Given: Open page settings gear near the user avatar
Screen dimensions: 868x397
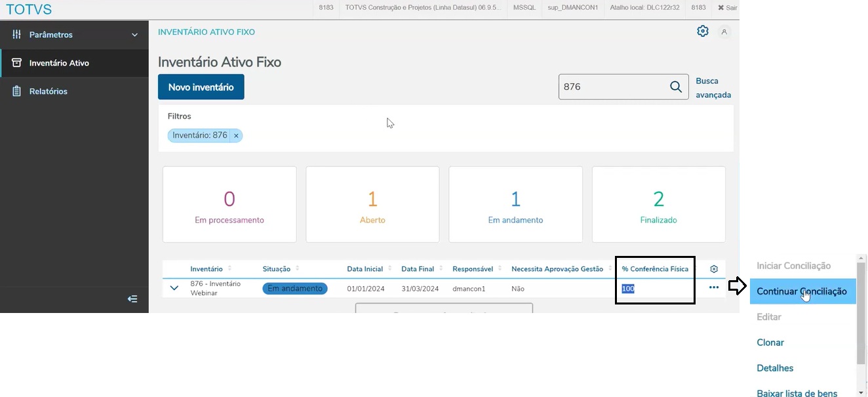Looking at the screenshot, I should click(703, 31).
